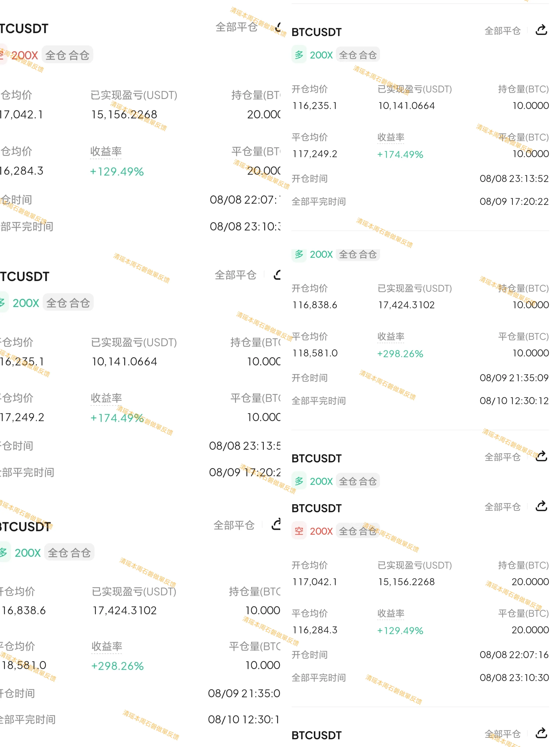Open 收益率 tooltip above enlarged +298.26%
This screenshot has height=747, width=560.
[x=107, y=646]
